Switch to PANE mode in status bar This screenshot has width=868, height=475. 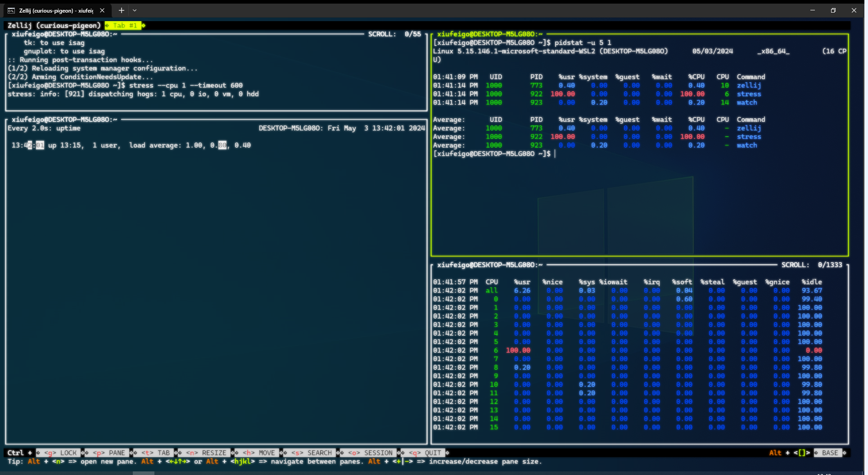tap(109, 453)
